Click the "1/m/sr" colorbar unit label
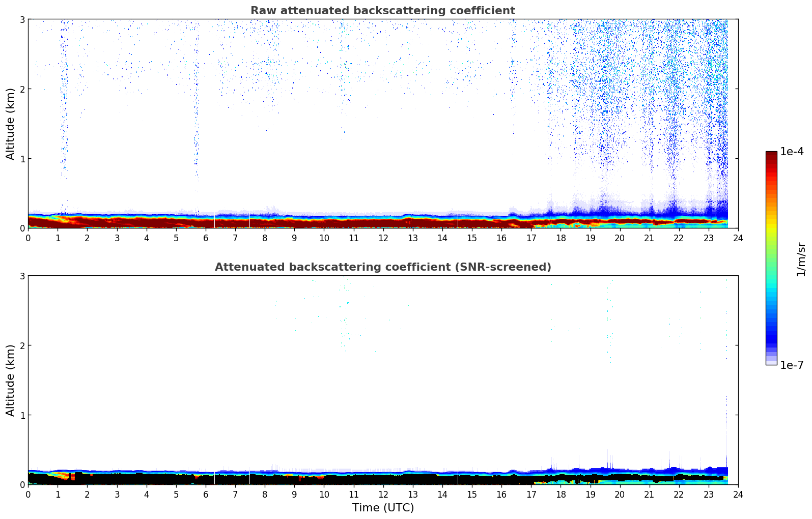This screenshot has height=519, width=812. [x=801, y=258]
